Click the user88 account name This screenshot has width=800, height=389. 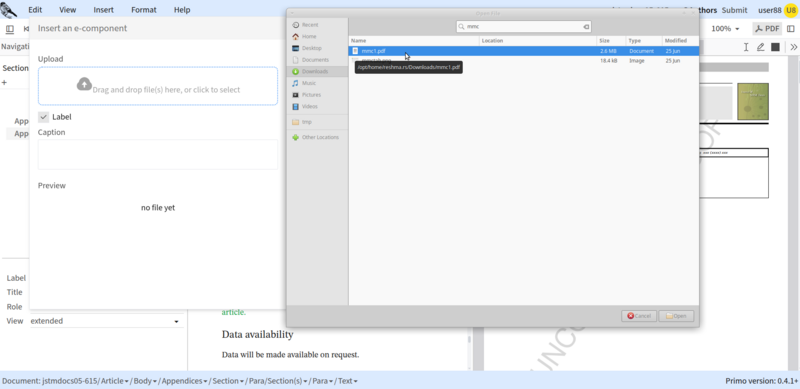point(769,10)
